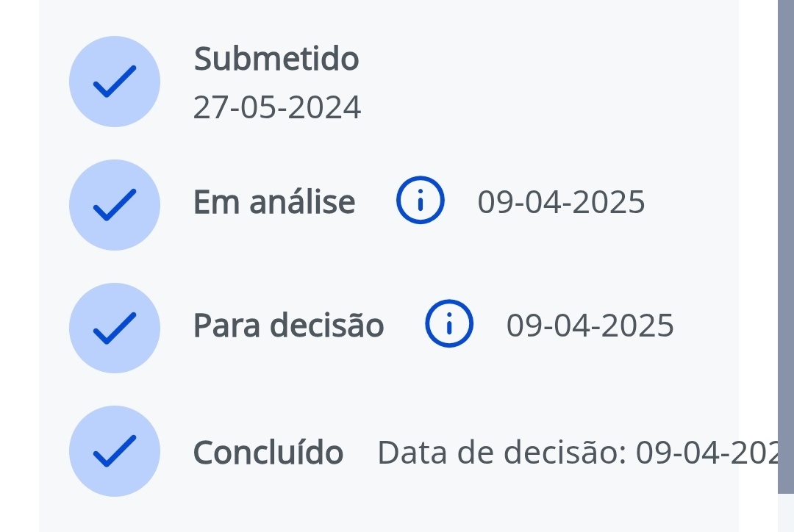Select the Concluído status label
The height and width of the screenshot is (532, 794).
(268, 453)
